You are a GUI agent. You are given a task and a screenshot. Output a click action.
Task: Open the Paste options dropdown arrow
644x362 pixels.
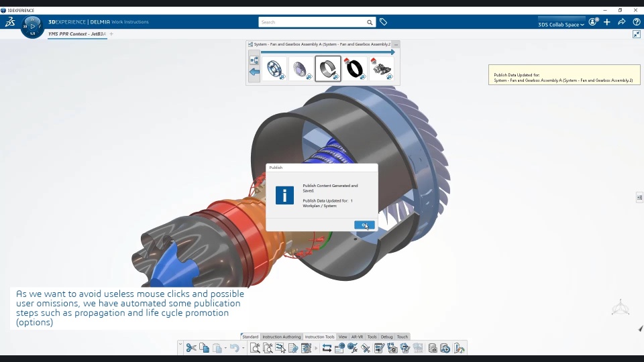pos(225,349)
